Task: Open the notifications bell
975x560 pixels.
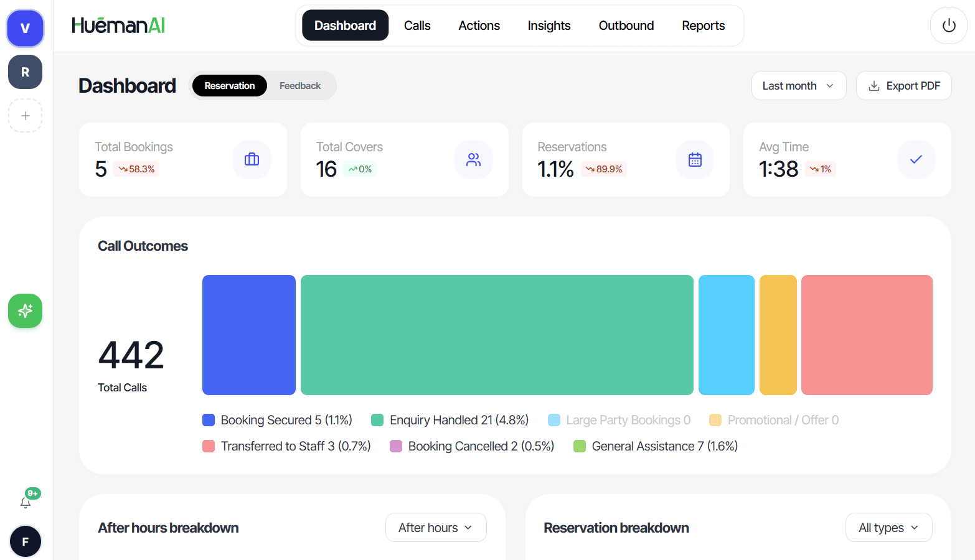Action: [x=26, y=502]
